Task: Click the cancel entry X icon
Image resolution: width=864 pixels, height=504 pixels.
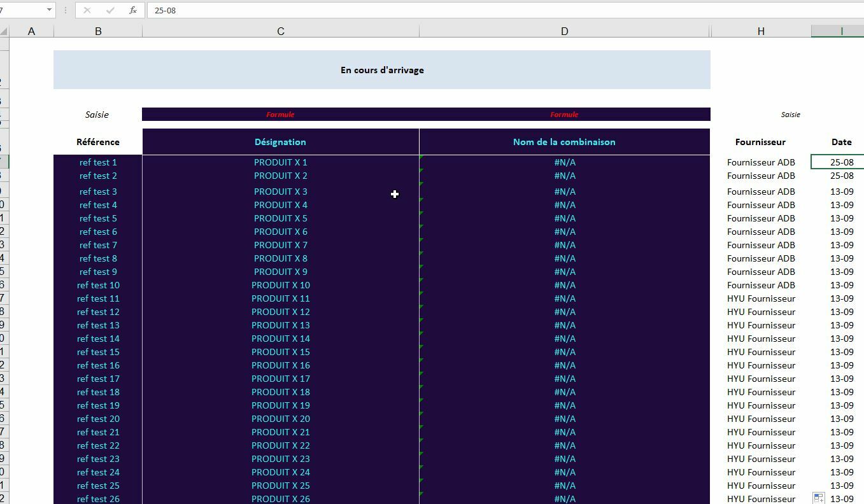Action: pos(87,10)
